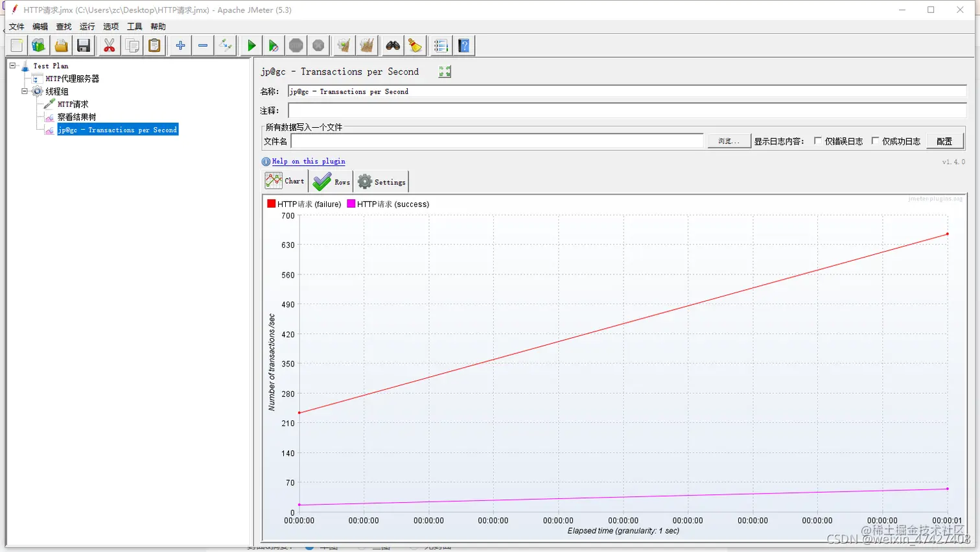Open the Function Helper dialog icon
Image resolution: width=980 pixels, height=552 pixels.
[441, 45]
